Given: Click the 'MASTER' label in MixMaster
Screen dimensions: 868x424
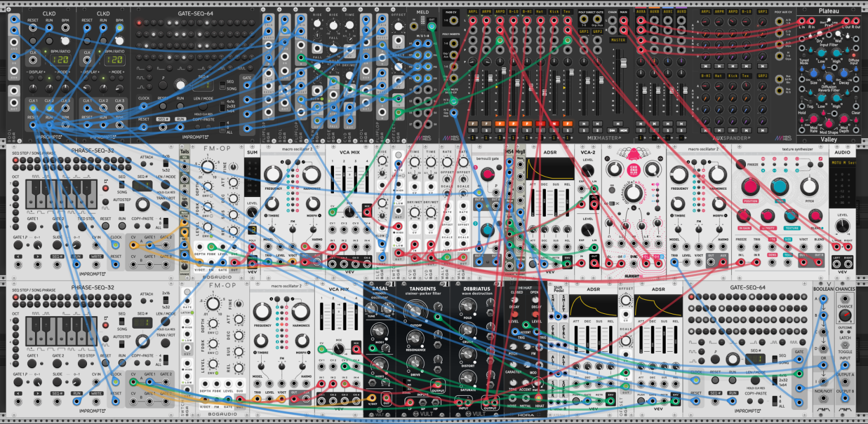Looking at the screenshot, I should (x=618, y=40).
